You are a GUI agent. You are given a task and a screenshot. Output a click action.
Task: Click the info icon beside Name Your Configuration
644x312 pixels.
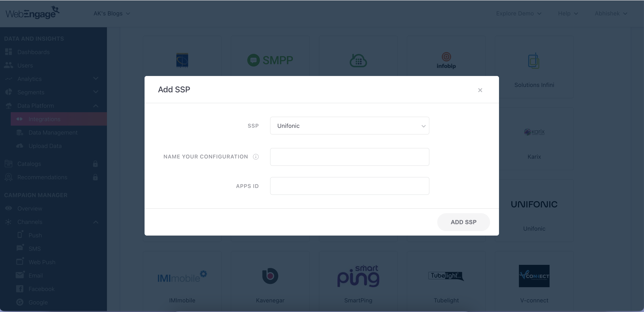(256, 157)
